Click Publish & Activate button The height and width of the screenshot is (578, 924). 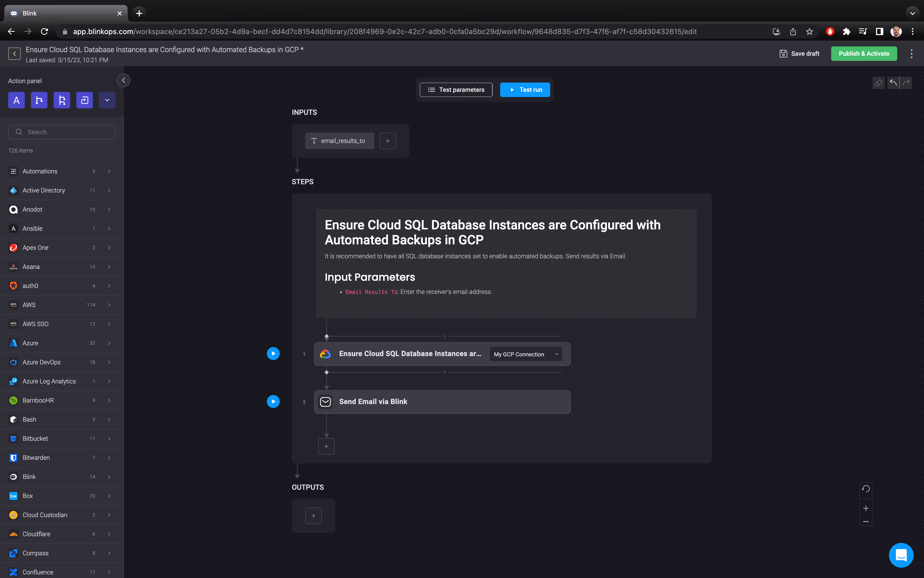point(864,53)
